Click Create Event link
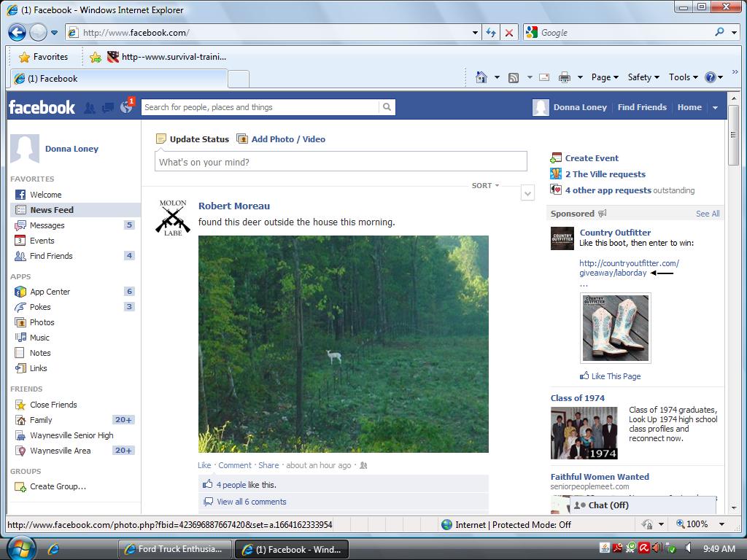The image size is (747, 560). (x=592, y=158)
